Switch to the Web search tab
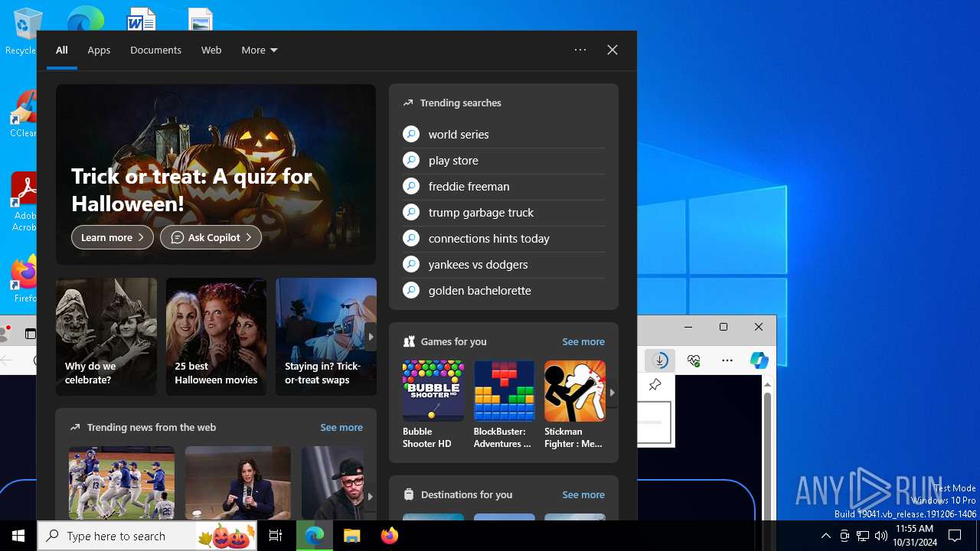 [x=211, y=50]
